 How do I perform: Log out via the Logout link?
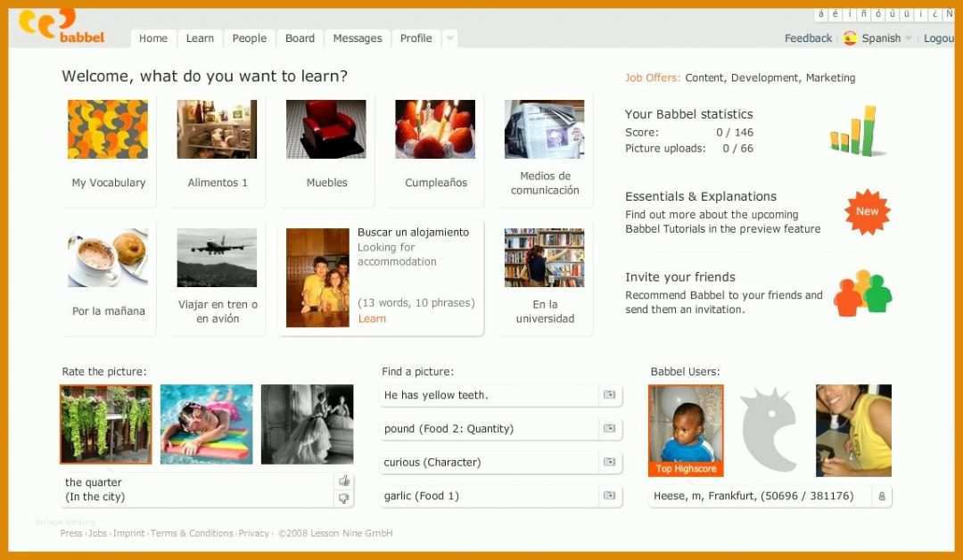click(x=938, y=38)
